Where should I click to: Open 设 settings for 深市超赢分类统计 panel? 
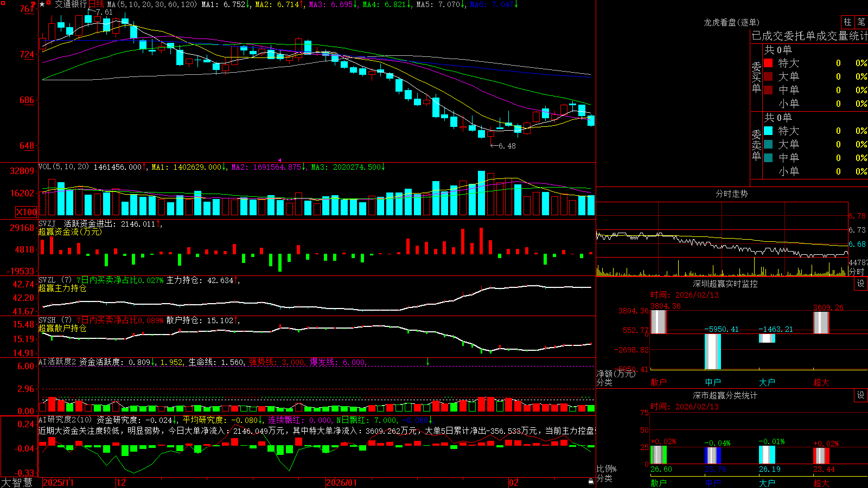point(861,395)
